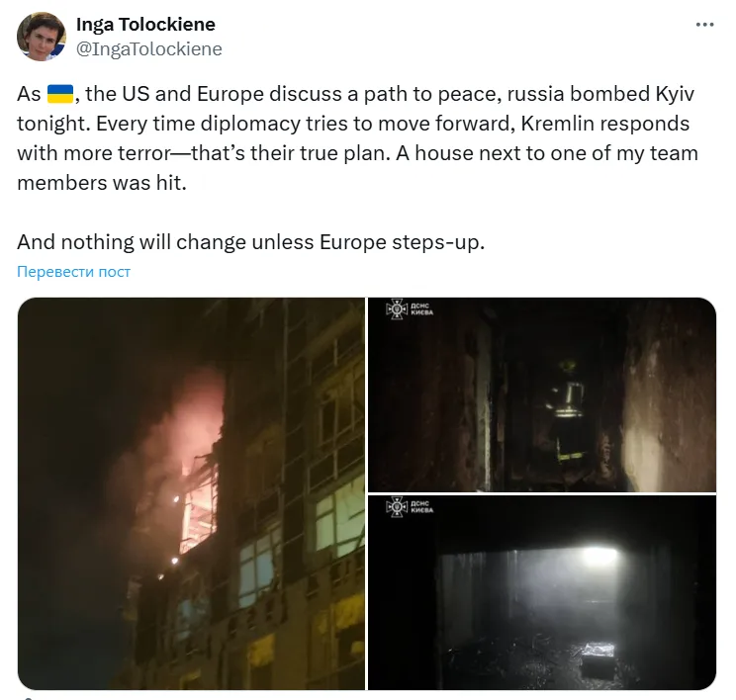736x700 pixels.
Task: Click the flames in the burning building image
Action: (x=198, y=502)
